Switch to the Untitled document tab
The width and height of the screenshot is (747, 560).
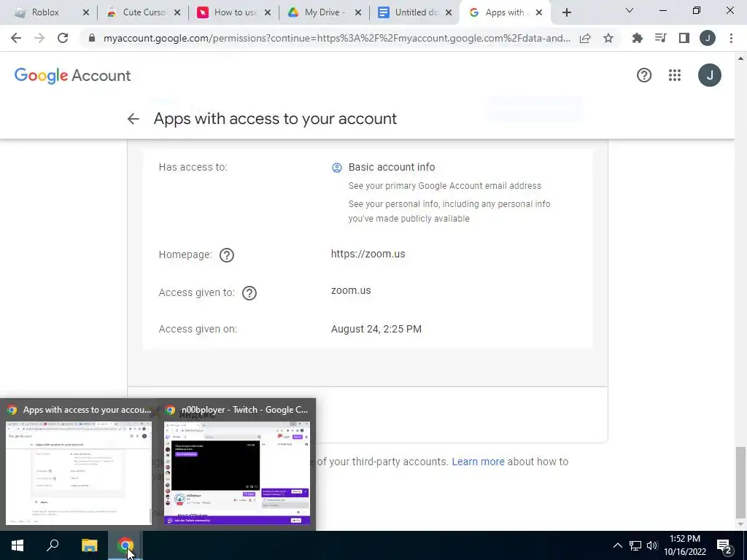416,12
